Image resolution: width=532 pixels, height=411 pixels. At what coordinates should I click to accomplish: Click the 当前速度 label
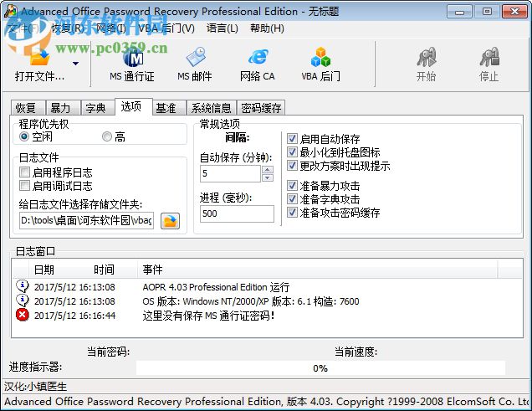tap(356, 352)
